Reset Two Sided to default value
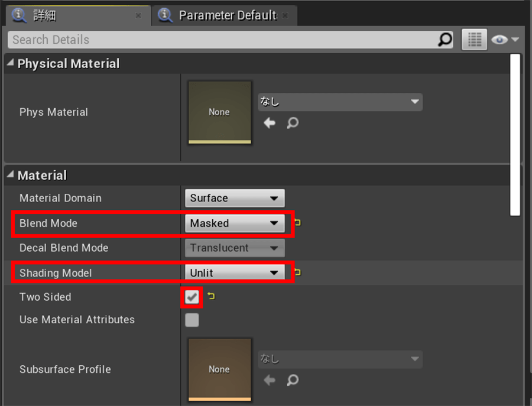This screenshot has width=532, height=406. 211,297
